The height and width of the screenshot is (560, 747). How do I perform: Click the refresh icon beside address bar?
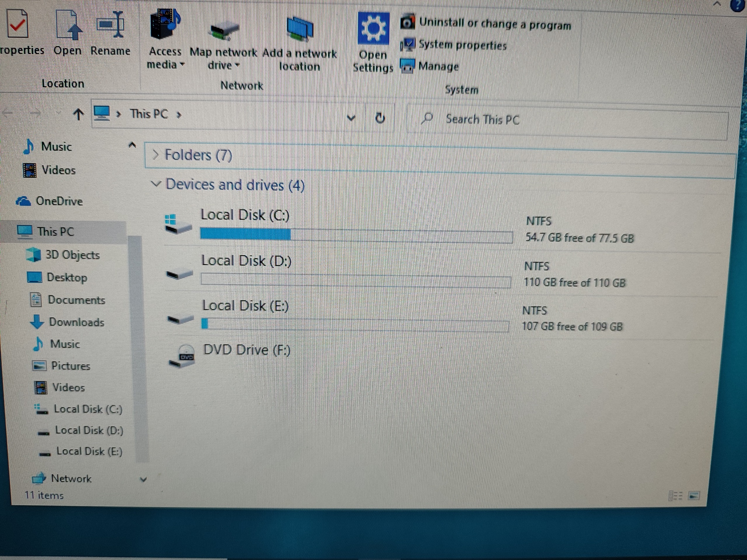click(x=380, y=118)
